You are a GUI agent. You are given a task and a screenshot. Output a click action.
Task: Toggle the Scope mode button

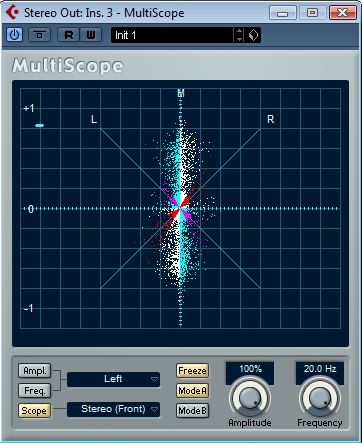[x=35, y=411]
